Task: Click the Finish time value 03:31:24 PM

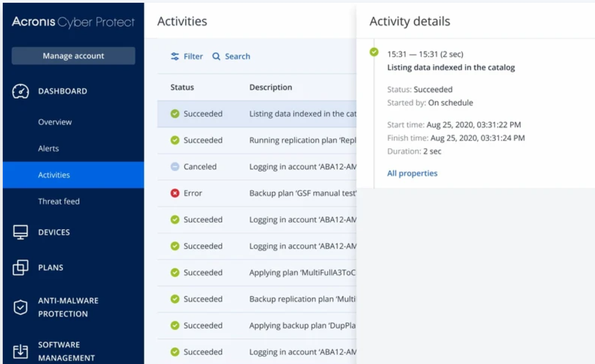Action: (478, 138)
